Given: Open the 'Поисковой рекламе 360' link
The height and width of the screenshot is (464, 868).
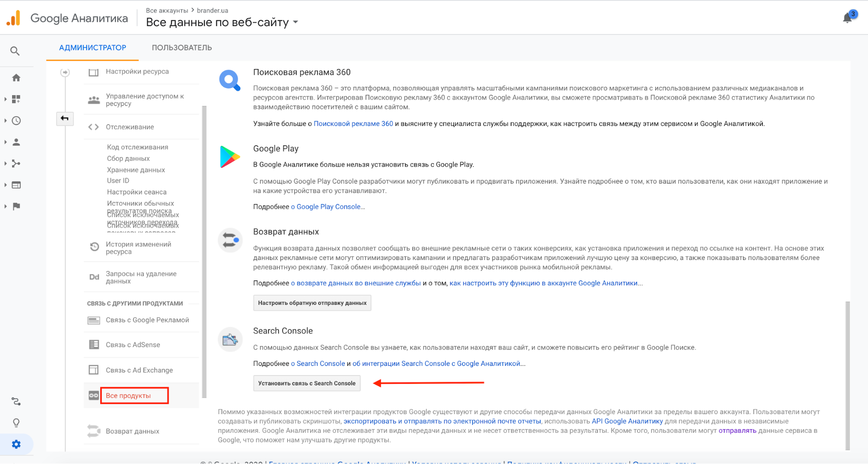Looking at the screenshot, I should click(353, 124).
